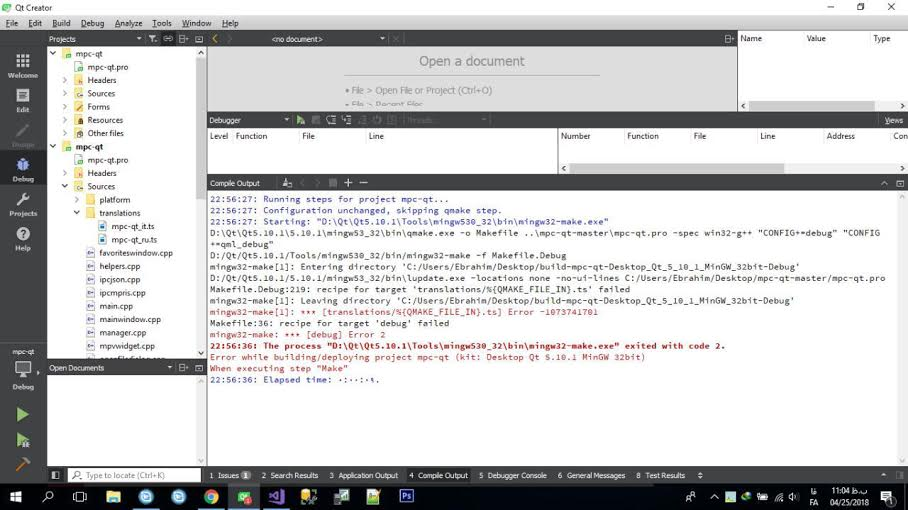Click breakpoints pane horizontal scrollbar
908x510 pixels.
click(x=676, y=168)
